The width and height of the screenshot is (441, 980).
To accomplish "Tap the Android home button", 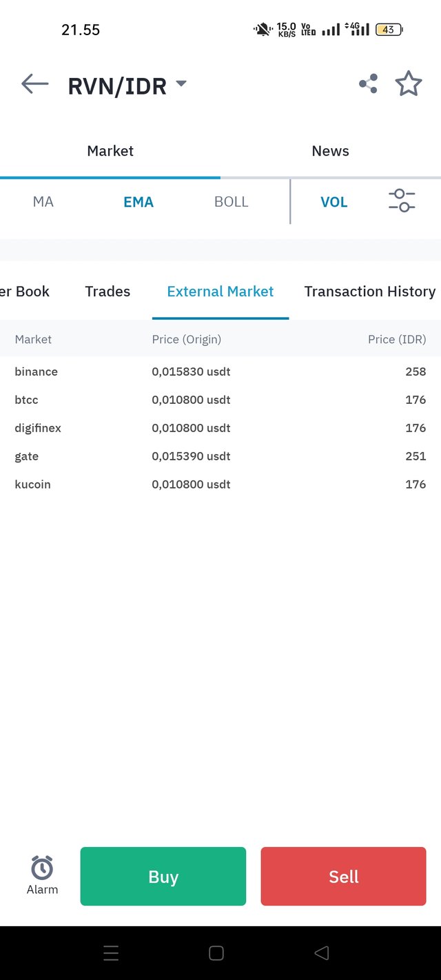I will [216, 953].
